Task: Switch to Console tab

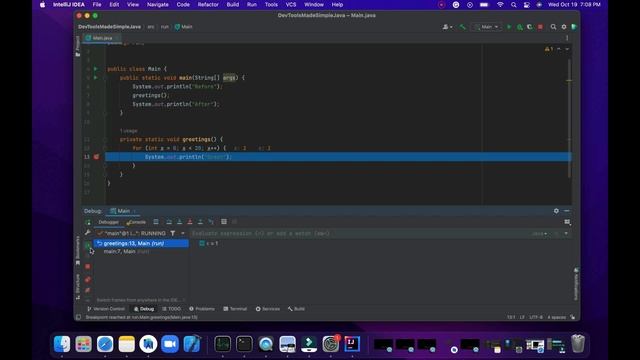Action: tap(136, 222)
